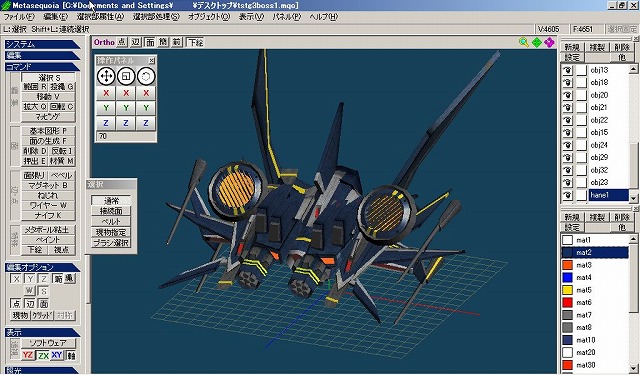Select 接続面 selection mode
Viewport: 640px width, 375px height.
click(x=111, y=211)
